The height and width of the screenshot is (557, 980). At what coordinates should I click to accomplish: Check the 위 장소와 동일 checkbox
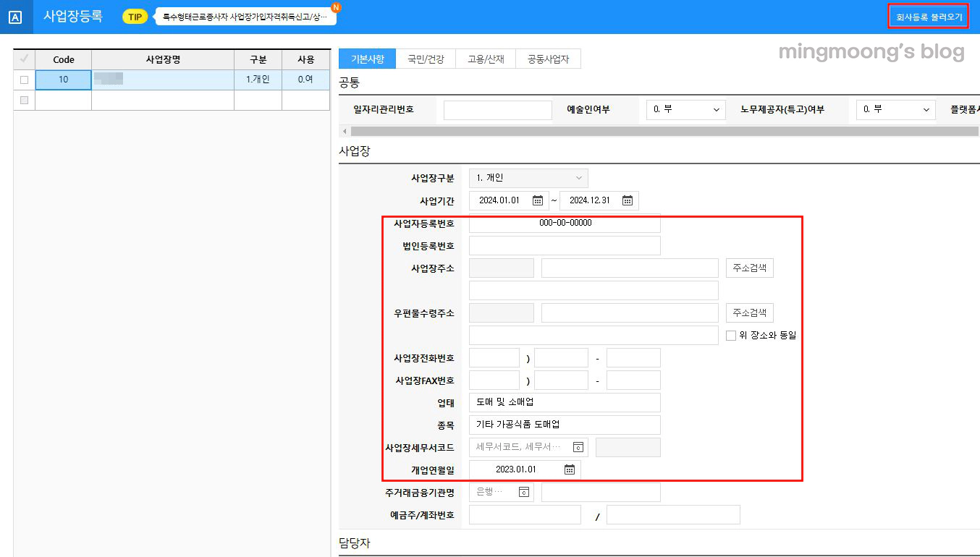(731, 334)
